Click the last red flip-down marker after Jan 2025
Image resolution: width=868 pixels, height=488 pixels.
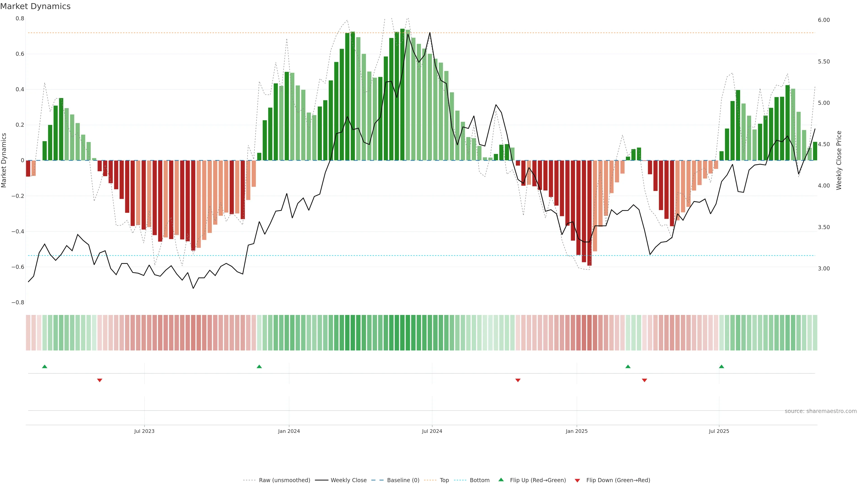click(x=644, y=380)
